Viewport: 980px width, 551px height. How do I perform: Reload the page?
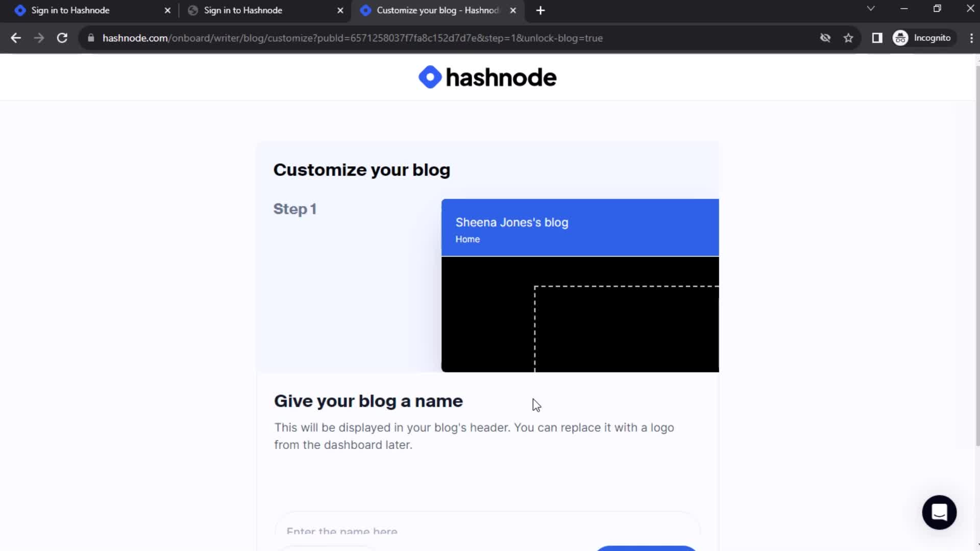(x=62, y=38)
